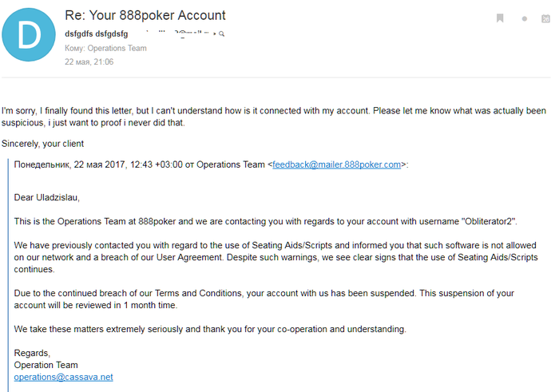The height and width of the screenshot is (392, 559).
Task: Click the vertical quote bar on the left
Action: click(8, 271)
